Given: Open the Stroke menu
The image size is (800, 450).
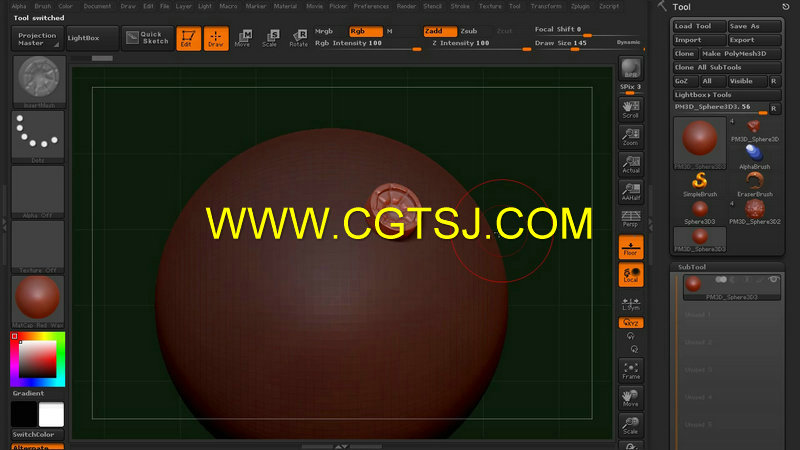Looking at the screenshot, I should [x=460, y=6].
